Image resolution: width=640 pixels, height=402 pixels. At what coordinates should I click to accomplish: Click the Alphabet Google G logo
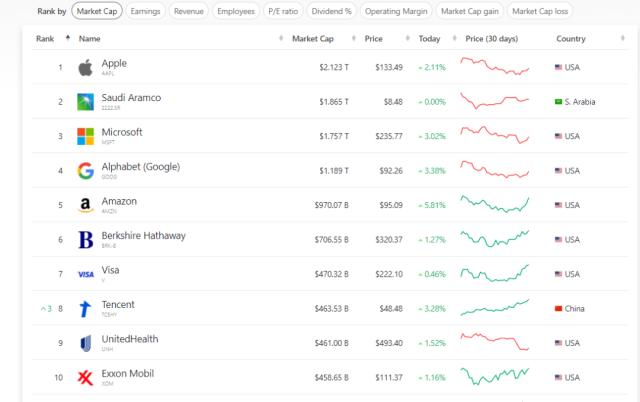click(x=85, y=170)
